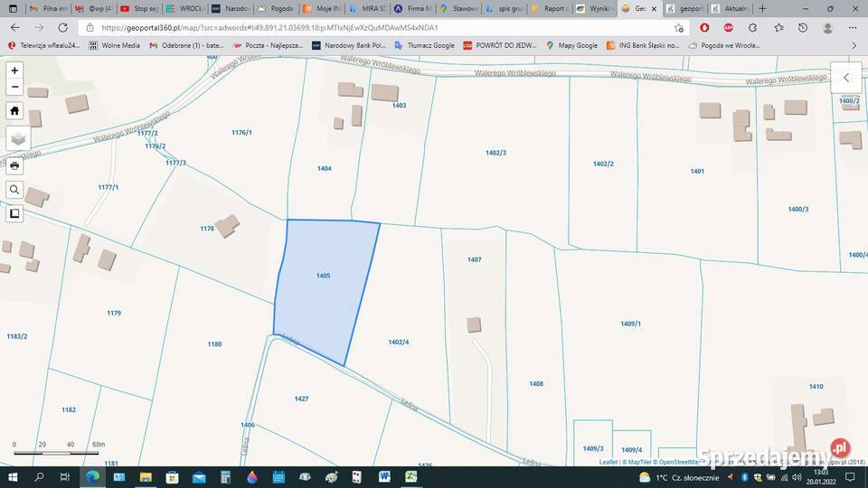Viewport: 868px width, 488px height.
Task: Reload the page in browser
Action: [x=63, y=28]
